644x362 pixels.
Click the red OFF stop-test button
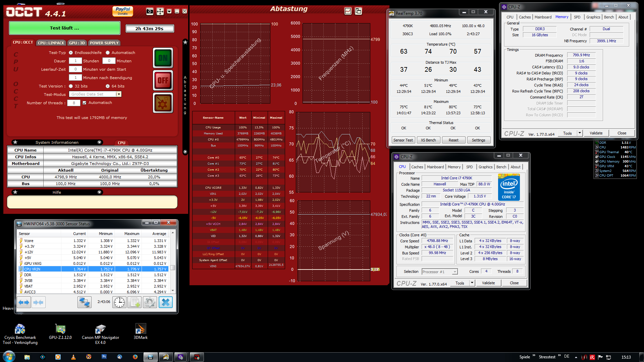pos(163,80)
